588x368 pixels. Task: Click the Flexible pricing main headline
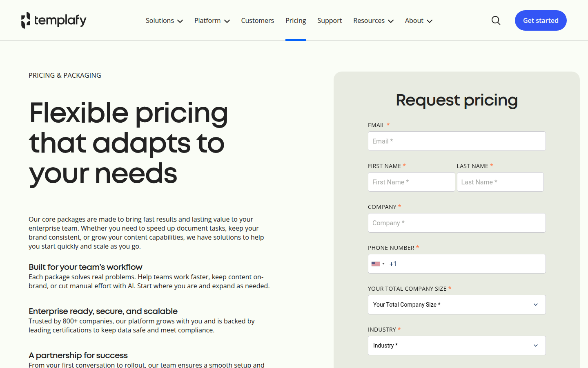(129, 143)
